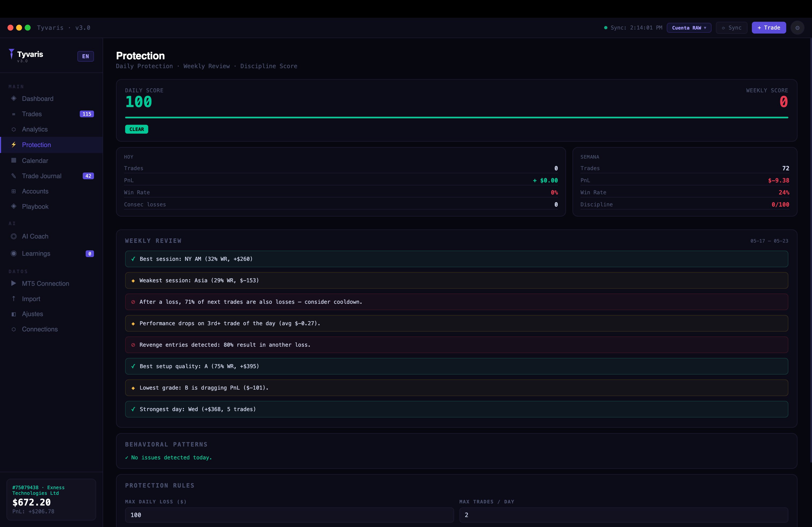Screen dimensions: 812x527
Task: Select Calendar in the sidebar
Action: (51, 160)
